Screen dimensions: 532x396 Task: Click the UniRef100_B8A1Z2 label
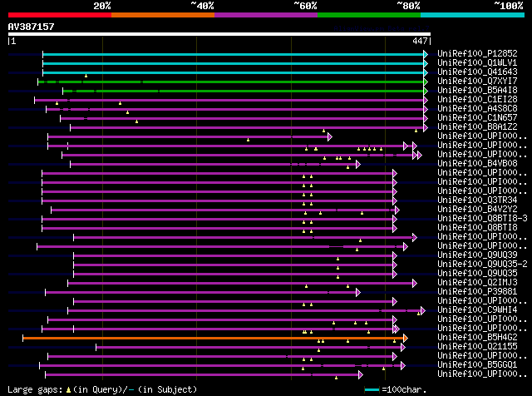click(477, 127)
